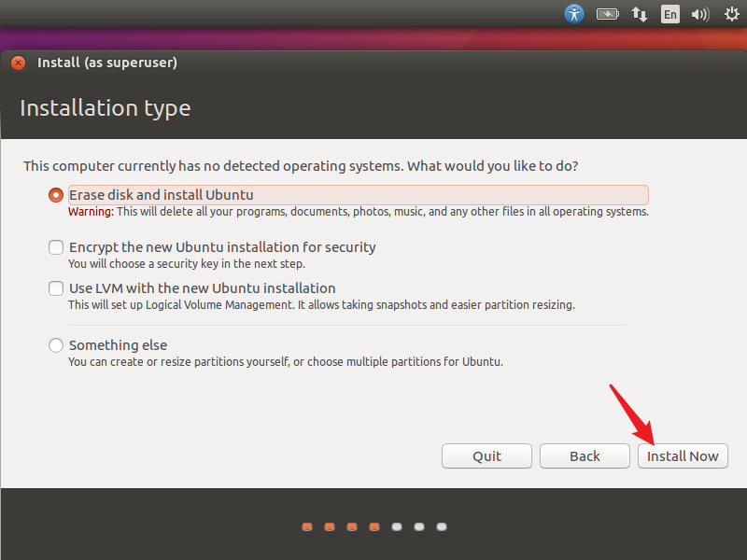Click the Install Now button
This screenshot has width=747, height=560.
click(x=683, y=456)
